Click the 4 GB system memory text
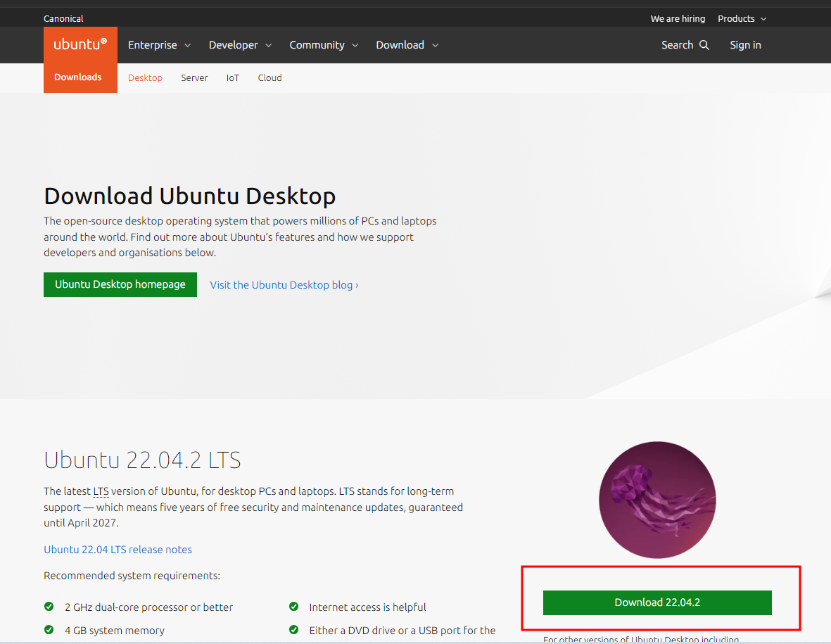This screenshot has height=644, width=831. [x=115, y=631]
